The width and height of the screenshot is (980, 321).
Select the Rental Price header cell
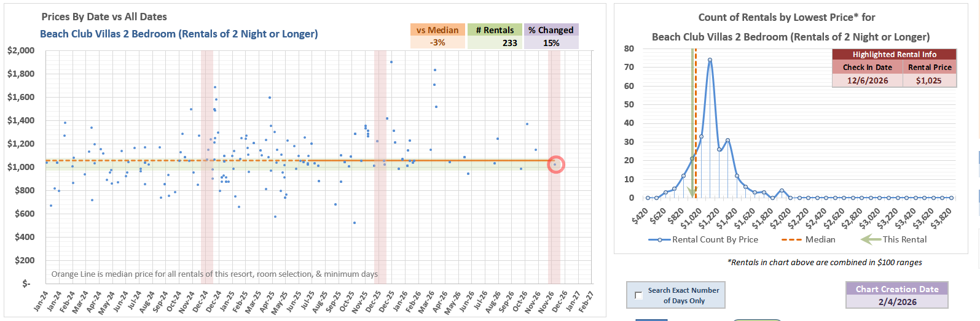click(x=930, y=68)
